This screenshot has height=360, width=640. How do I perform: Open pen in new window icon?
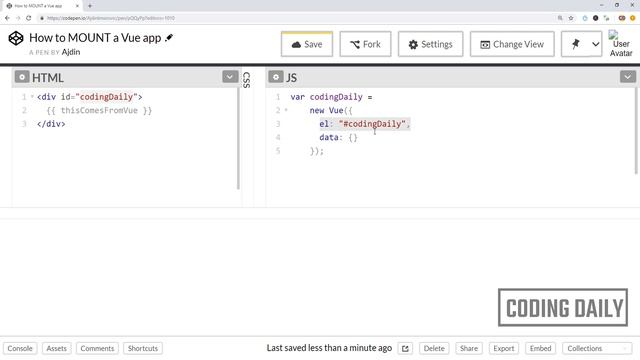coord(405,349)
